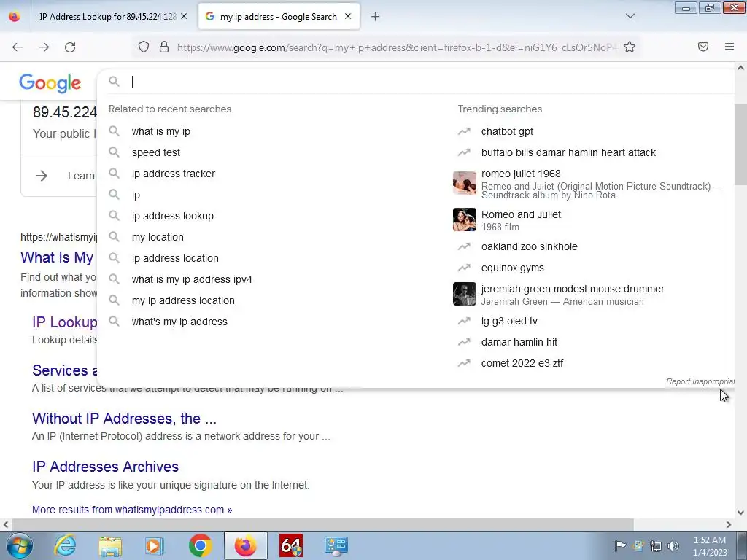Screen dimensions: 747x560
Task: Open the shield tracking protection icon
Action: click(144, 47)
